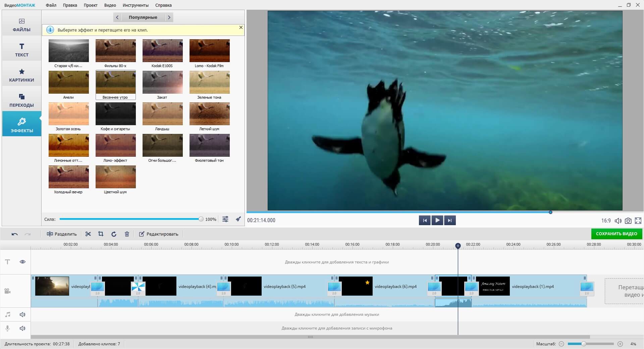Go to next effects category arrow

(x=169, y=17)
